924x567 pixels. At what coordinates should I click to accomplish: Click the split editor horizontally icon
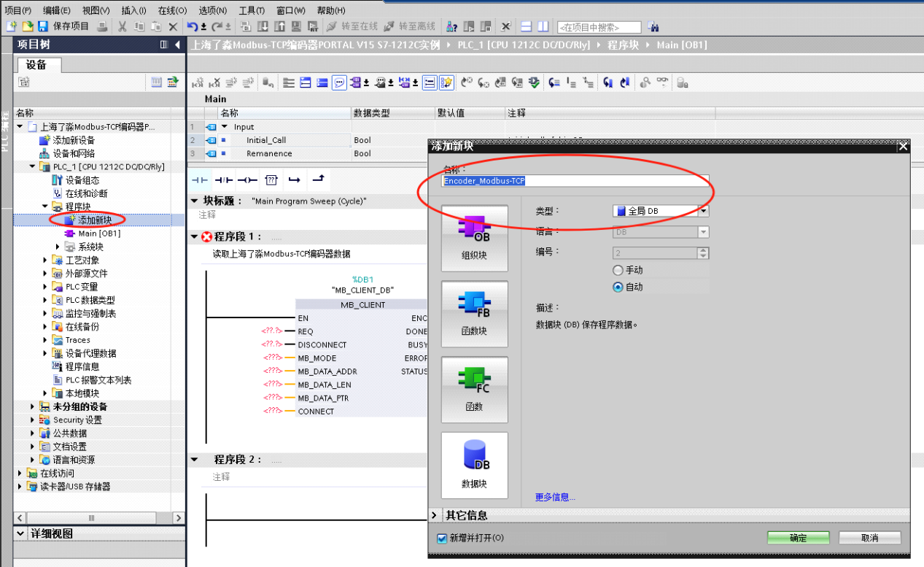pos(527,26)
